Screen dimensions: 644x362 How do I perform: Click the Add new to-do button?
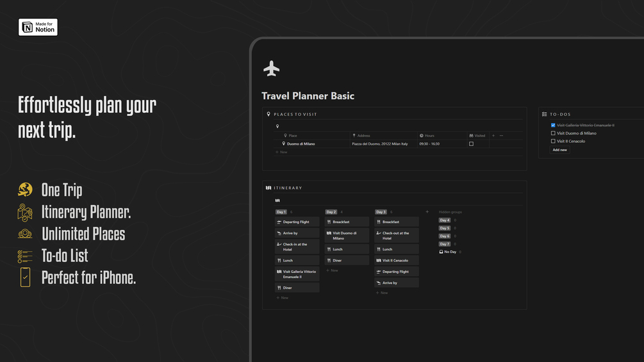point(560,150)
